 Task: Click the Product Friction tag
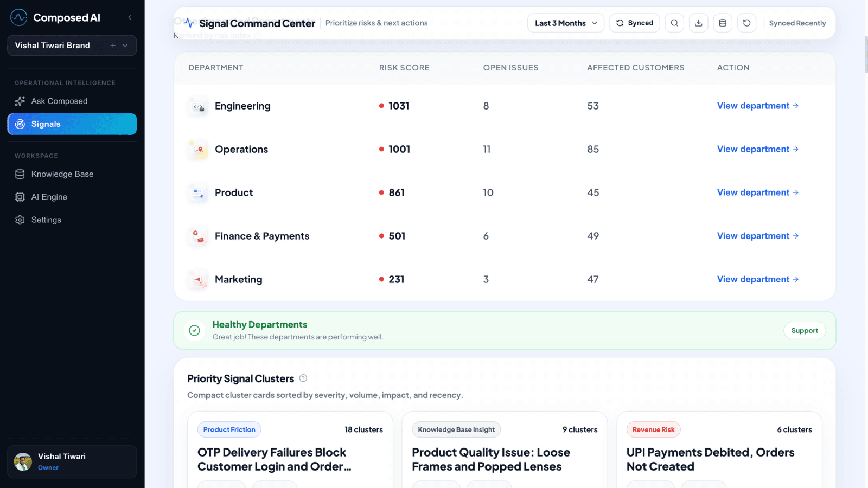click(229, 429)
